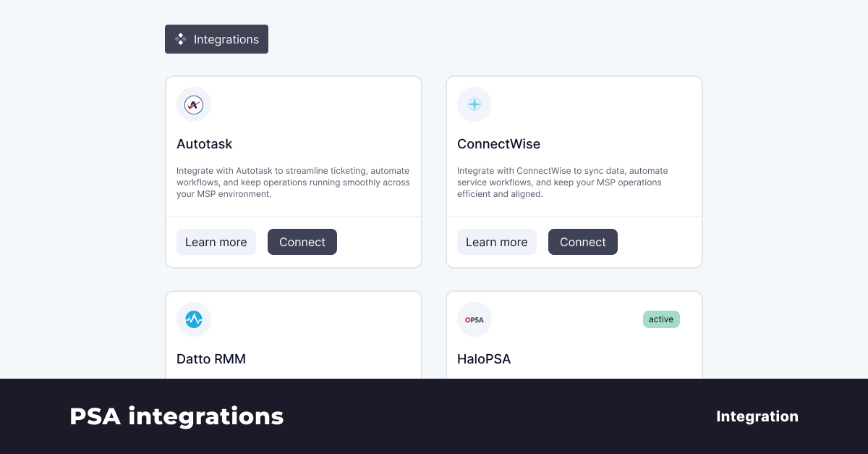Click the Integrations header button
868x454 pixels.
coord(216,39)
